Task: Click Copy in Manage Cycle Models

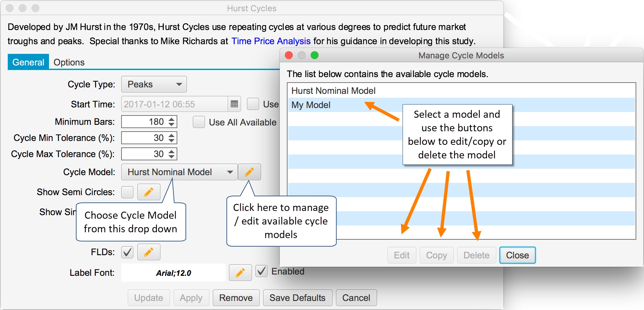Action: pyautogui.click(x=436, y=255)
